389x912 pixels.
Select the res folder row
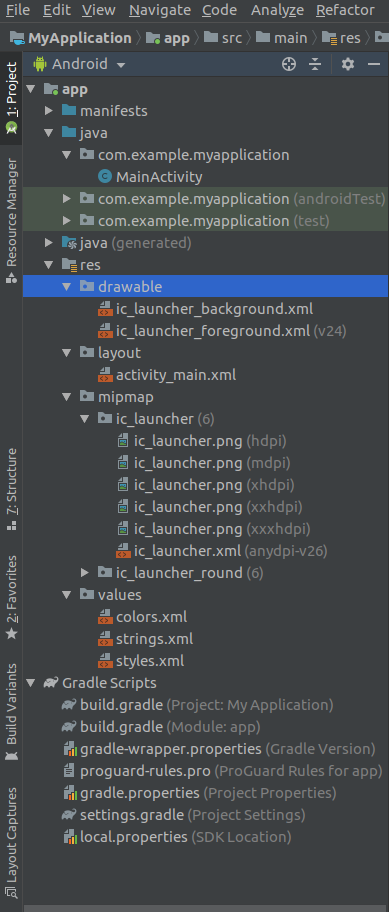pos(206,265)
